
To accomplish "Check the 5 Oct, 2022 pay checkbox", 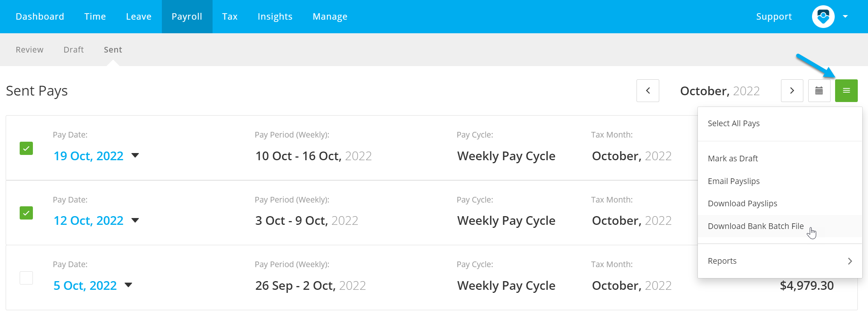I will (x=26, y=278).
